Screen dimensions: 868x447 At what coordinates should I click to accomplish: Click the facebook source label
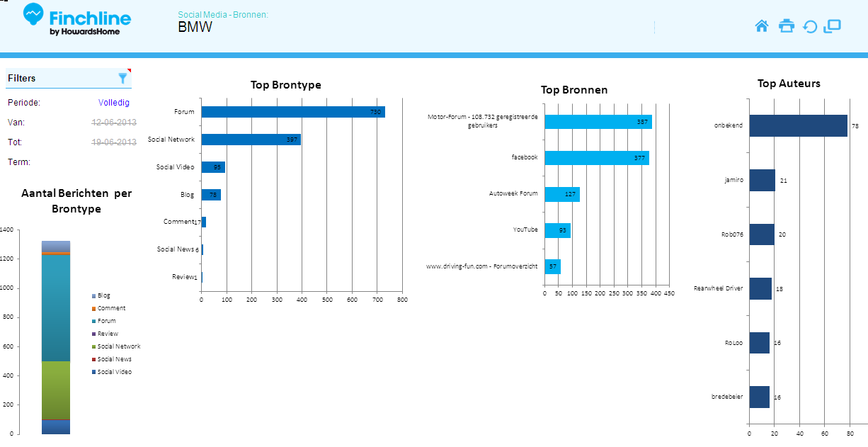[525, 157]
